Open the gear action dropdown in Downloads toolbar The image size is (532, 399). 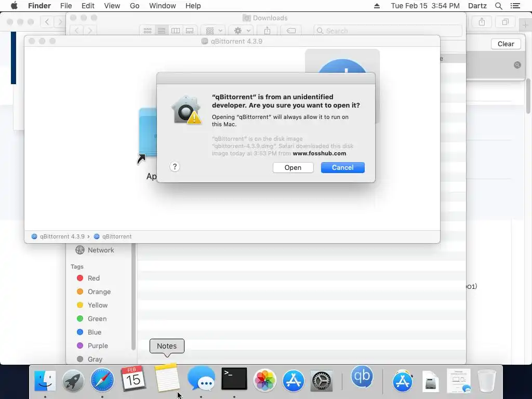tap(241, 31)
